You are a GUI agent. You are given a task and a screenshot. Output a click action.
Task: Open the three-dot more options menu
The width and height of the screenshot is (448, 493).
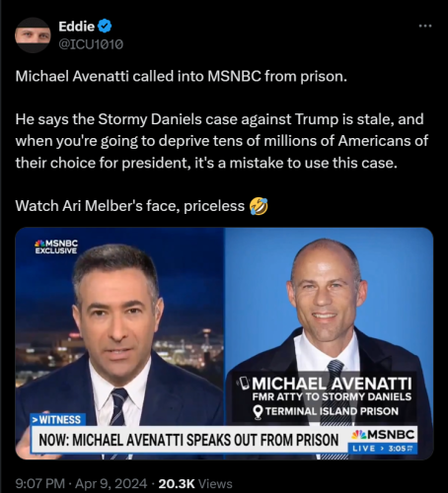[425, 26]
